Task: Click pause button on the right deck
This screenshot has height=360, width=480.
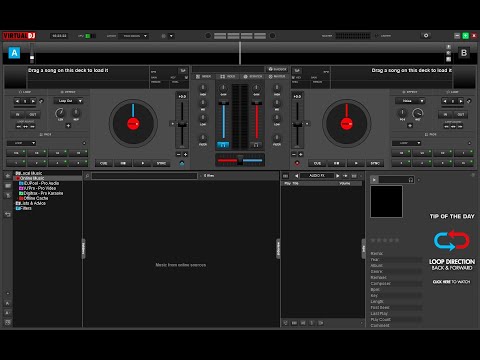Action: point(337,163)
